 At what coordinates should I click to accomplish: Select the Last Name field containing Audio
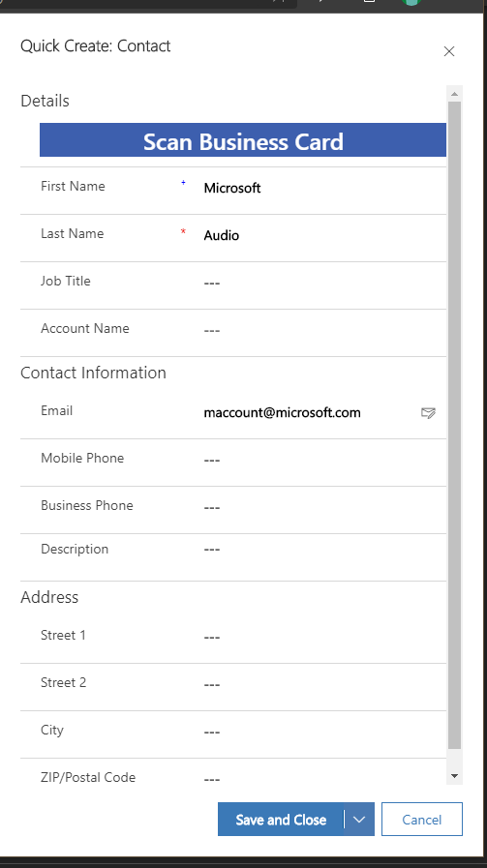pos(323,235)
